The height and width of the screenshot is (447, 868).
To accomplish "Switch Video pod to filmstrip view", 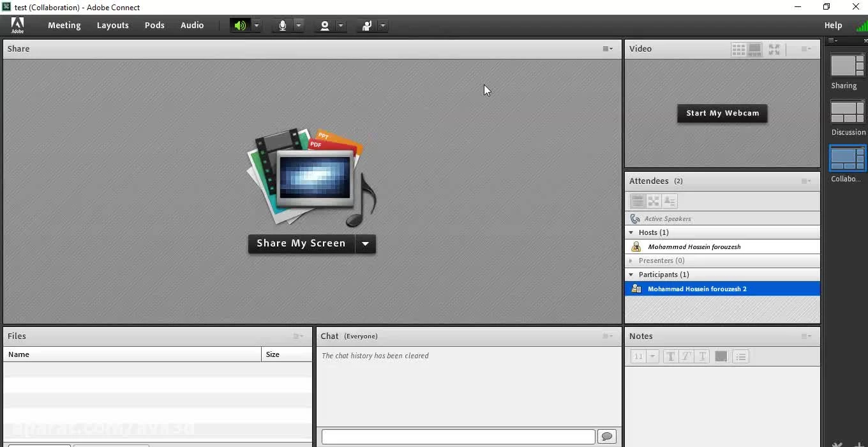I will pos(755,49).
